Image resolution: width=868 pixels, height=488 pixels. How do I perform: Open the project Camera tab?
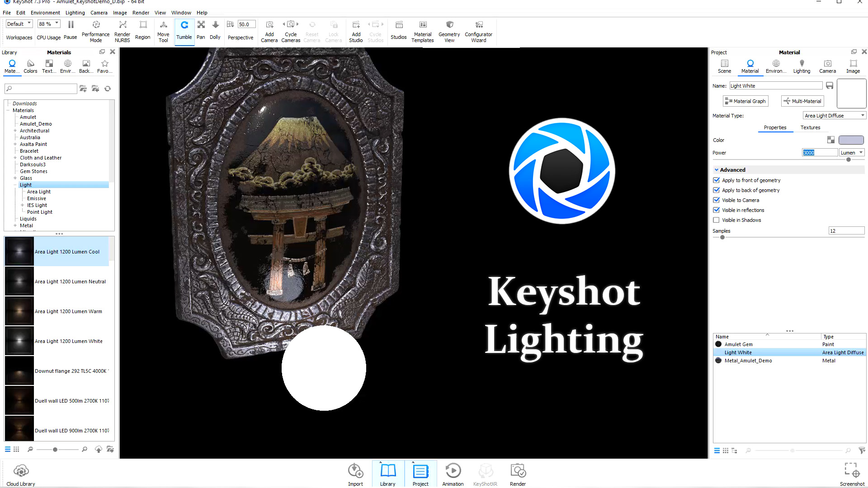(x=827, y=66)
